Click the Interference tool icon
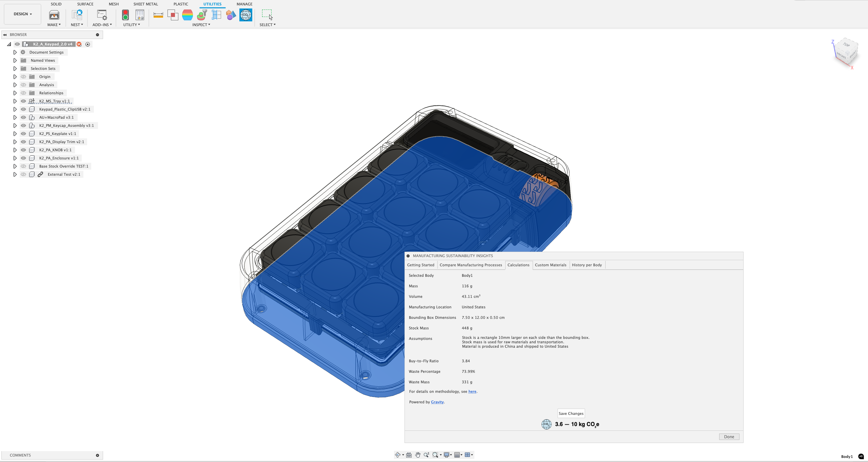 (173, 15)
